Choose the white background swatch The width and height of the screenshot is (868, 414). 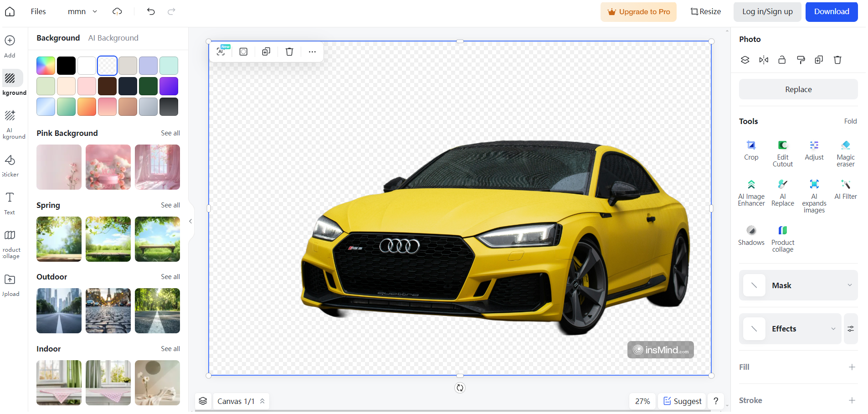tap(87, 66)
